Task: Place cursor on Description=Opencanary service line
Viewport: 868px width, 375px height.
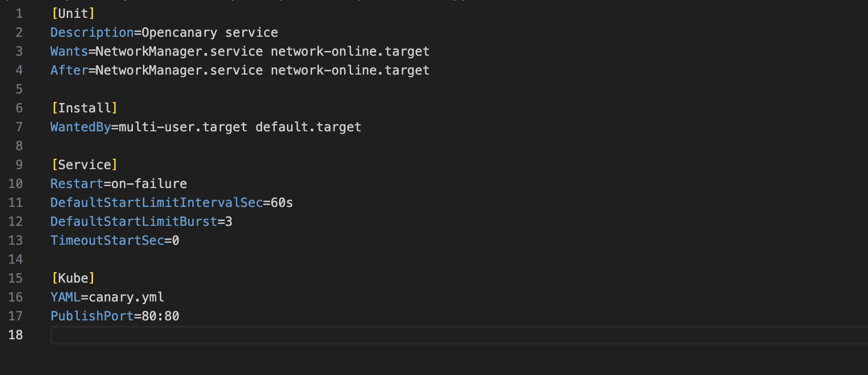Action: click(x=164, y=33)
